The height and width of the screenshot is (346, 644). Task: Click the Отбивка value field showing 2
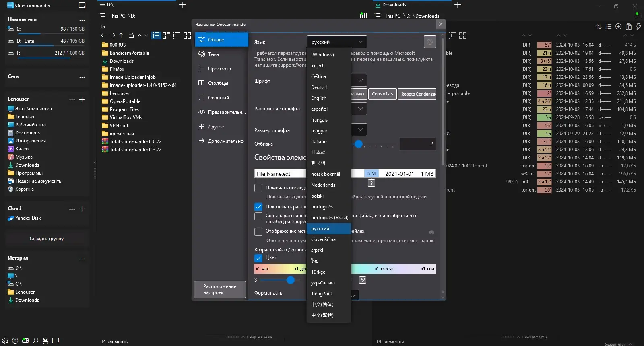click(418, 144)
